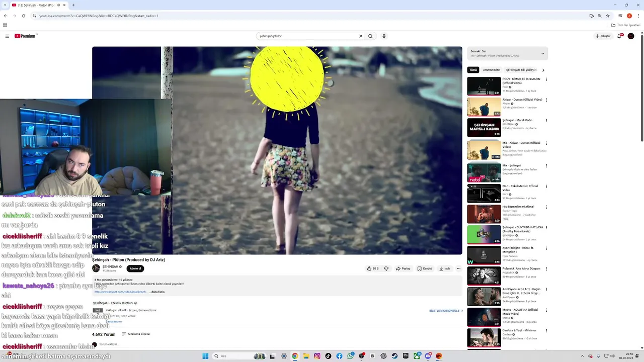Show hidden system tray icons
The height and width of the screenshot is (362, 644).
coord(583,356)
